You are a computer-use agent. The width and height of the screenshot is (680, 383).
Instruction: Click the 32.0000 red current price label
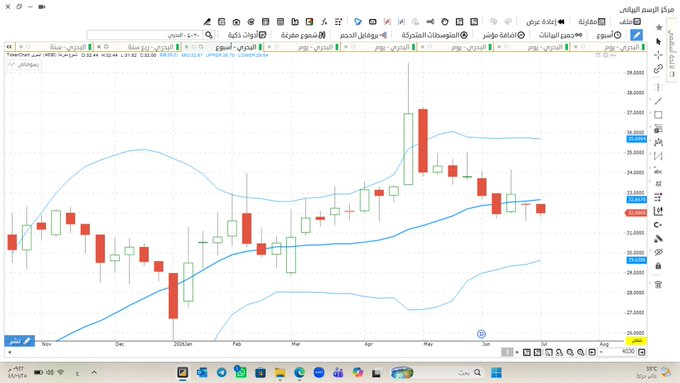[636, 213]
